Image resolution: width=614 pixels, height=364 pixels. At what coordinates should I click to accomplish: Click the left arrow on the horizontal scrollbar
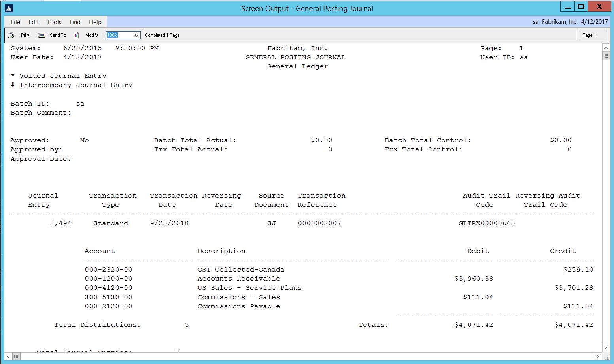point(7,356)
